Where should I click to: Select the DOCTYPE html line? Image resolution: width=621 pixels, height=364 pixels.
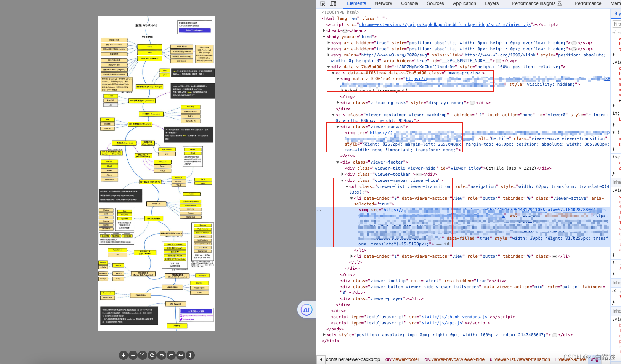click(x=340, y=12)
